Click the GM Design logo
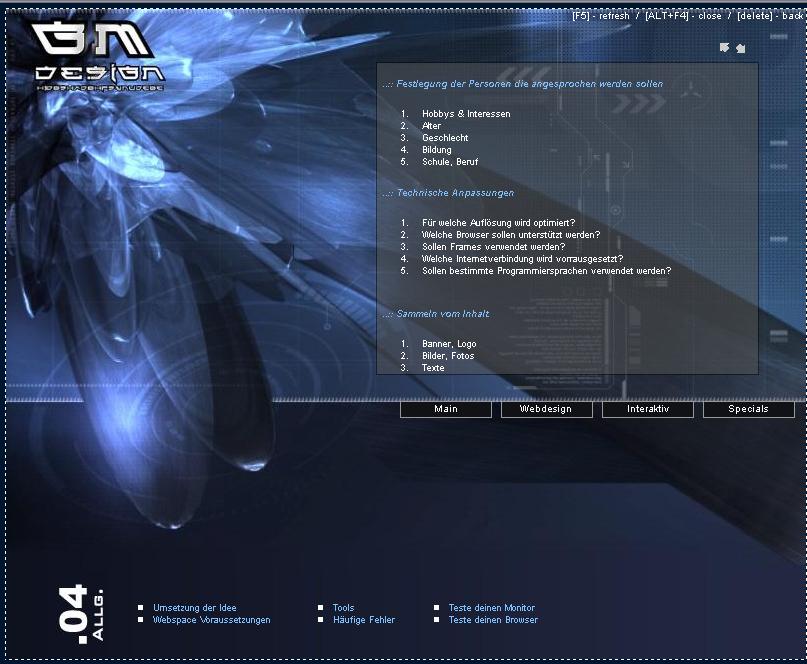Image resolution: width=807 pixels, height=664 pixels. pyautogui.click(x=98, y=56)
